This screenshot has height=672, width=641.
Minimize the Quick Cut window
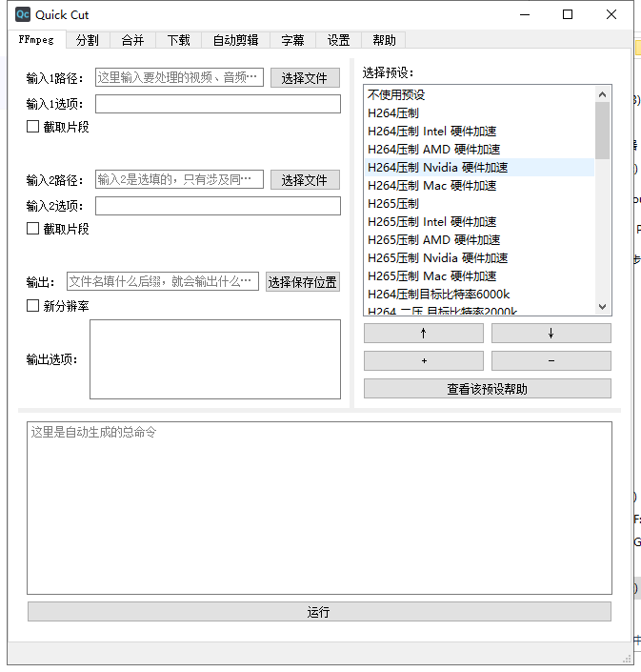coord(525,14)
